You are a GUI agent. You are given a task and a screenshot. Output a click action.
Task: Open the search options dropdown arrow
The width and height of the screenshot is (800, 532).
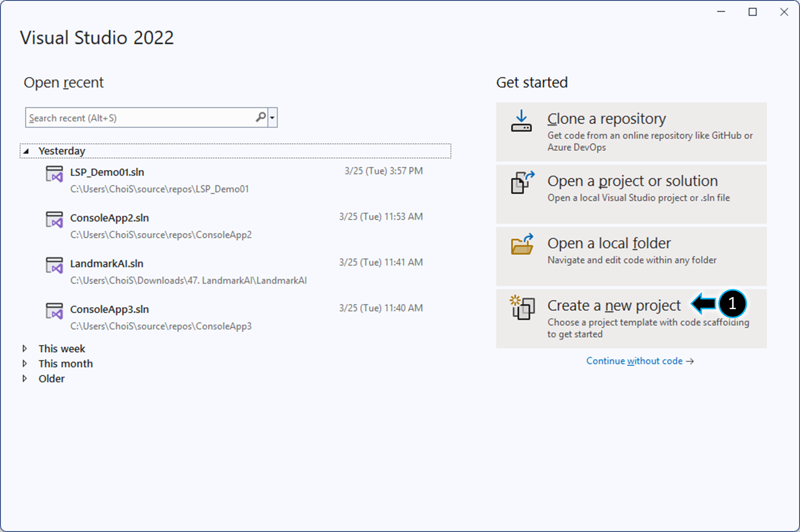[x=273, y=117]
